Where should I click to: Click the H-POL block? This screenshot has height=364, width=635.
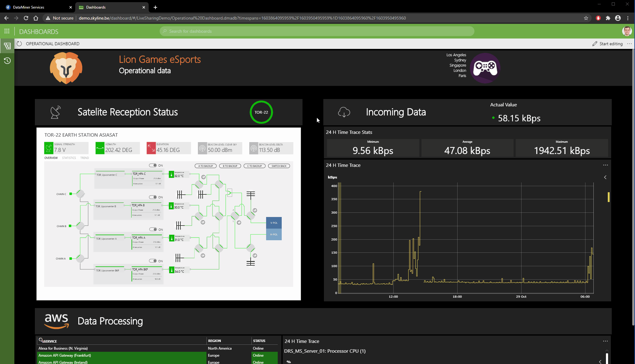[x=274, y=234]
